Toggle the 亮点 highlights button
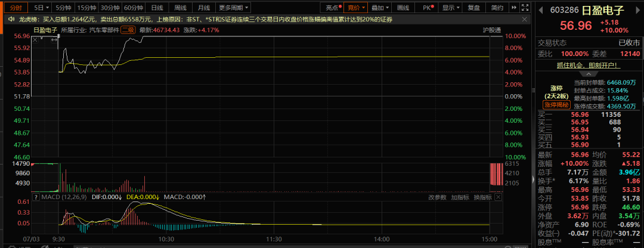 (x=334, y=7)
